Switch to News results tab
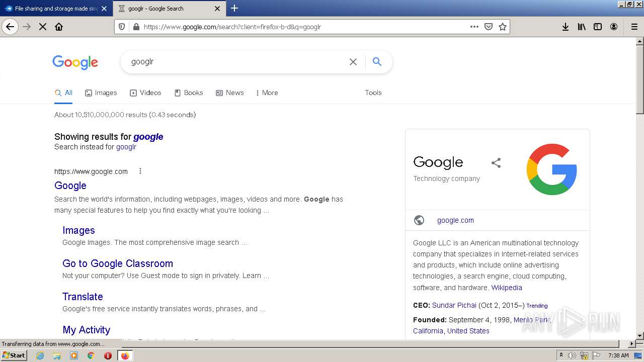Image resolution: width=644 pixels, height=362 pixels. pos(229,93)
